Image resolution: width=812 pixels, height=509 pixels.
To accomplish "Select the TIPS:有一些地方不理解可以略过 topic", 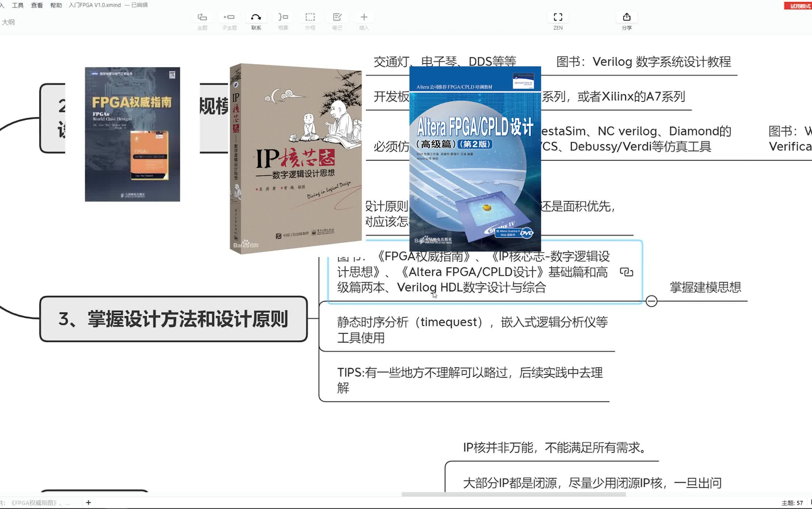I will [470, 380].
